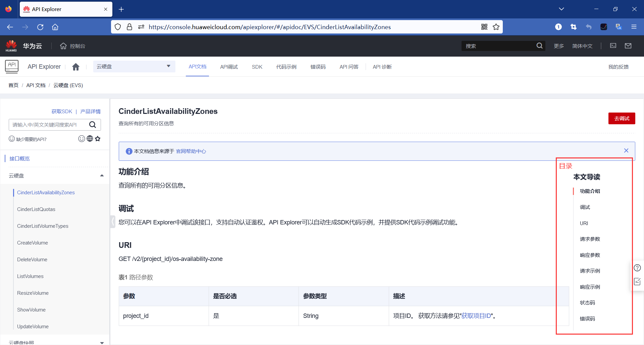Click the help question mark floating icon
Image resolution: width=644 pixels, height=345 pixels.
pos(637,268)
